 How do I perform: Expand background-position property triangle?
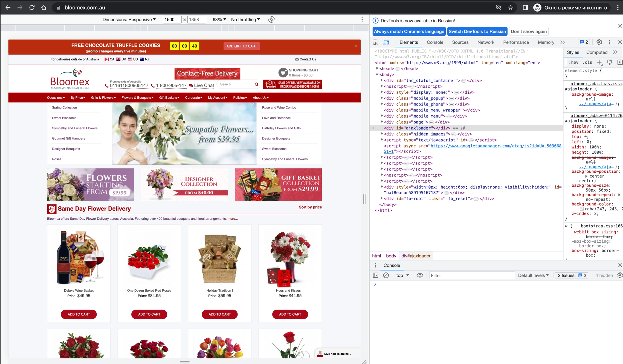(x=586, y=176)
